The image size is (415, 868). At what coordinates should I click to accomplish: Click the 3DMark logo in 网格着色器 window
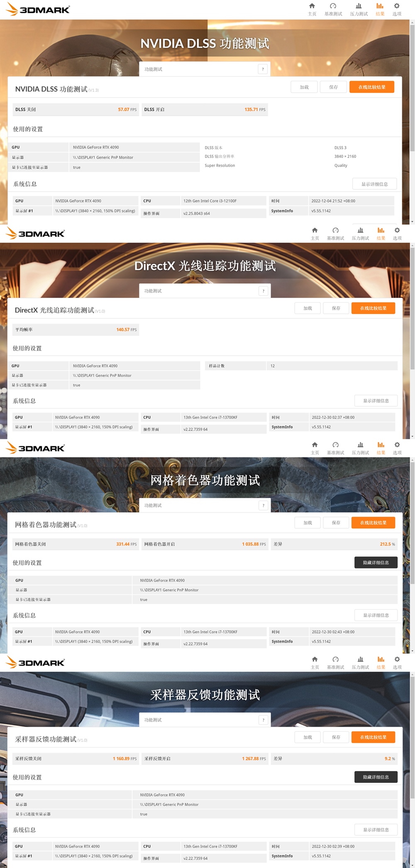pos(35,448)
